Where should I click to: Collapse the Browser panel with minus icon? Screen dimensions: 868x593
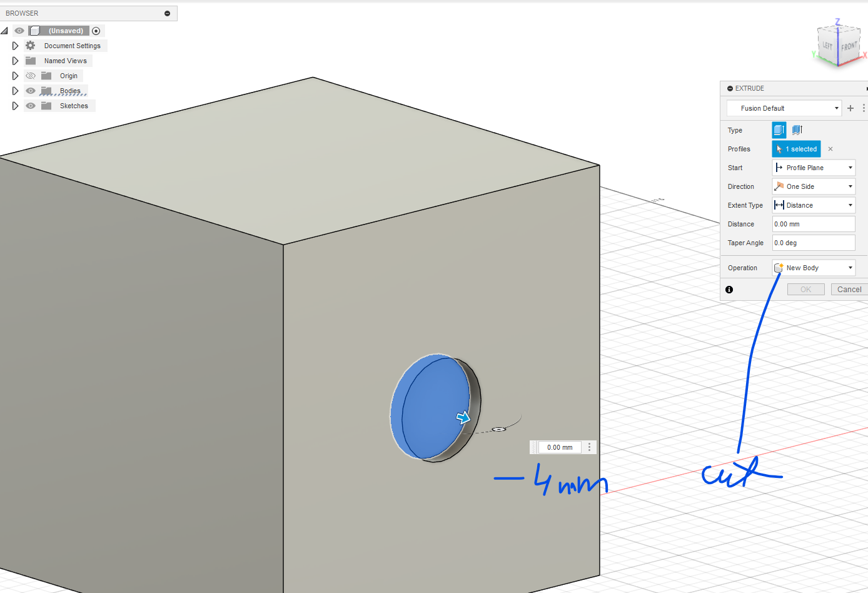click(x=167, y=13)
